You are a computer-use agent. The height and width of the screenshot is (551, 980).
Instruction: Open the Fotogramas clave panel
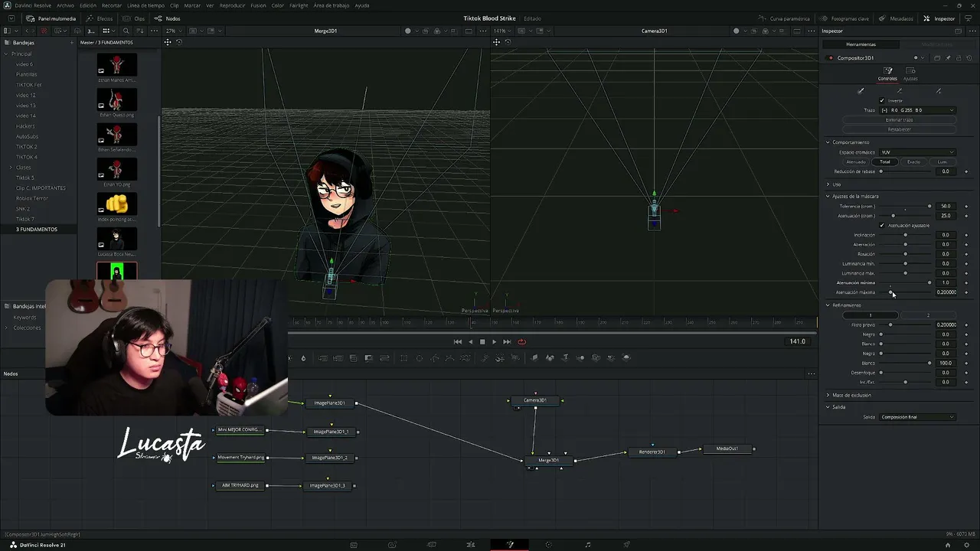tap(844, 18)
